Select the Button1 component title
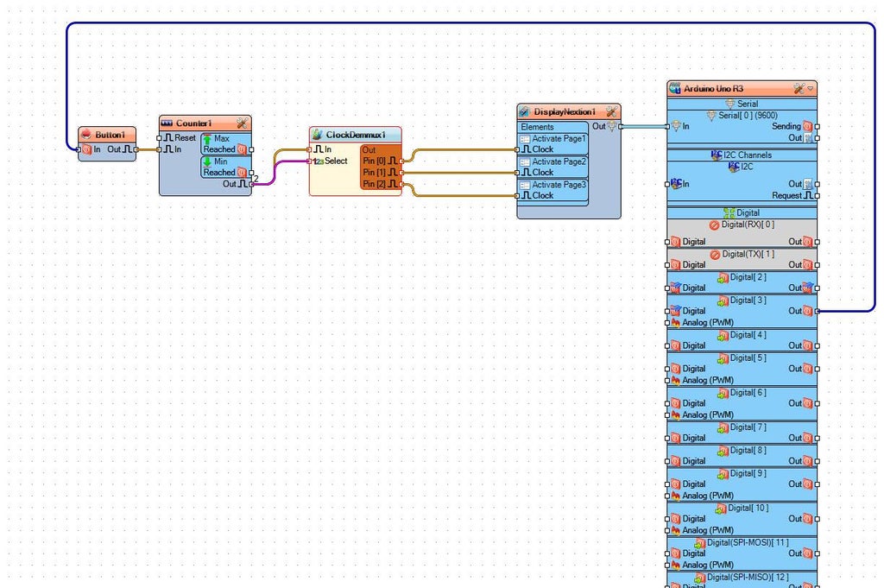Image resolution: width=884 pixels, height=588 pixels. [110, 135]
